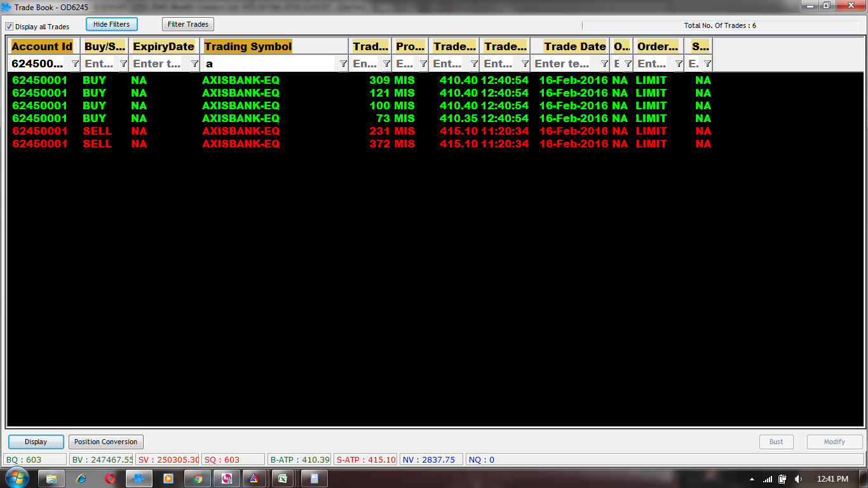Image resolution: width=868 pixels, height=488 pixels.
Task: Open the Windows Start menu
Action: tap(17, 478)
